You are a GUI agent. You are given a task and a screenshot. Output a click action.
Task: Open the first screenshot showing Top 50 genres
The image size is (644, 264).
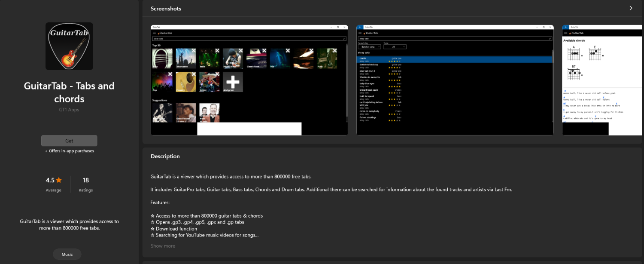(249, 80)
